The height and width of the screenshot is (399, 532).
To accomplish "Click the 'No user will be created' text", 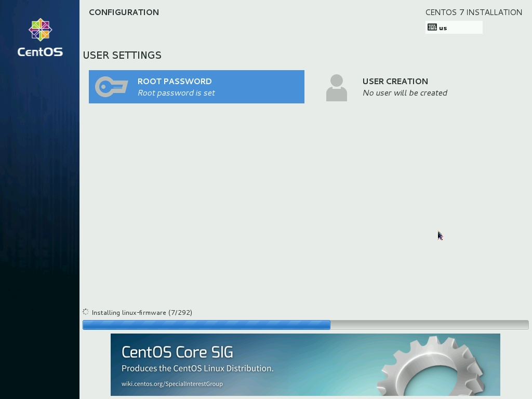I will coord(405,93).
